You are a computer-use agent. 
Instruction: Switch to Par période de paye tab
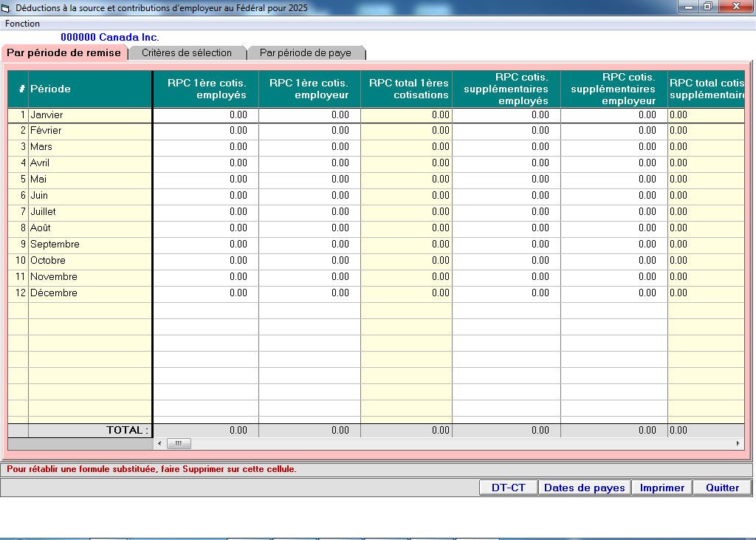(306, 53)
